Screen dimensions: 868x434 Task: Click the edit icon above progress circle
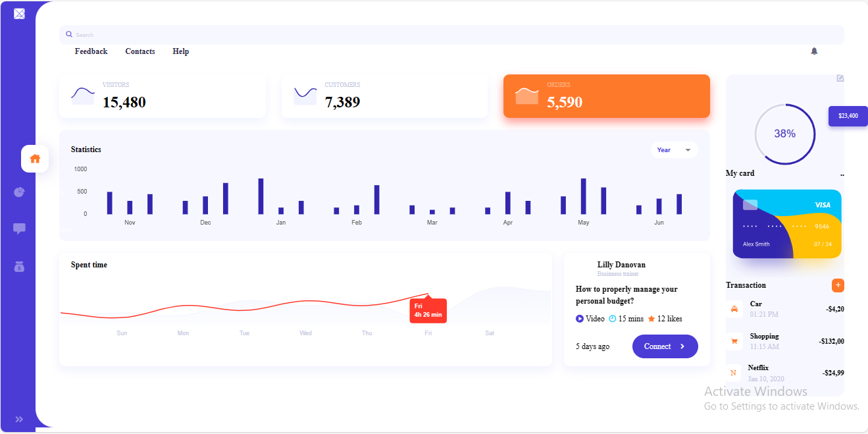click(x=840, y=78)
